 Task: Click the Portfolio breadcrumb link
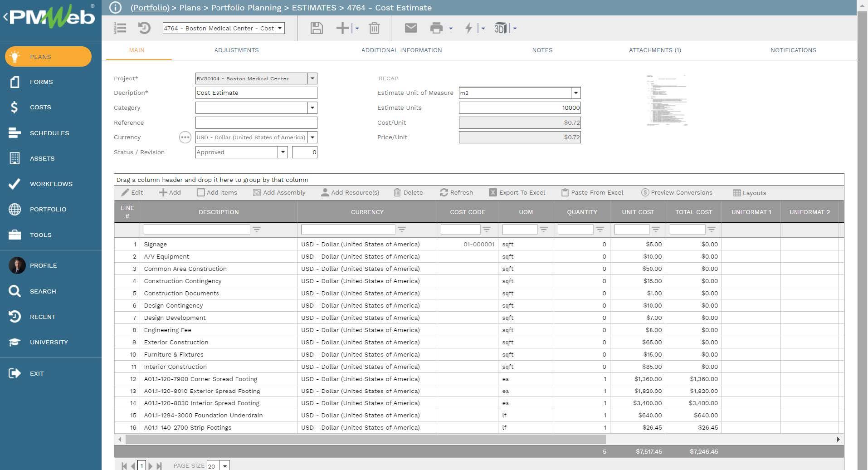(150, 8)
